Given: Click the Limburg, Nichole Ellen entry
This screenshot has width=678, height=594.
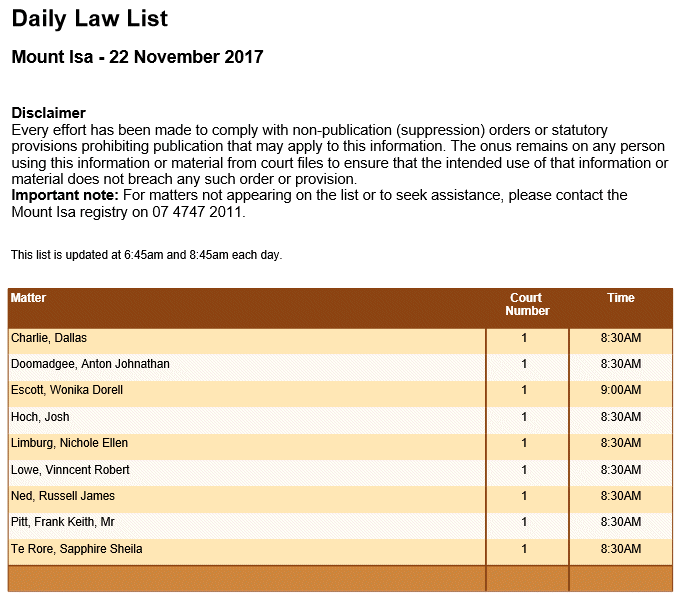Looking at the screenshot, I should pyautogui.click(x=69, y=443).
